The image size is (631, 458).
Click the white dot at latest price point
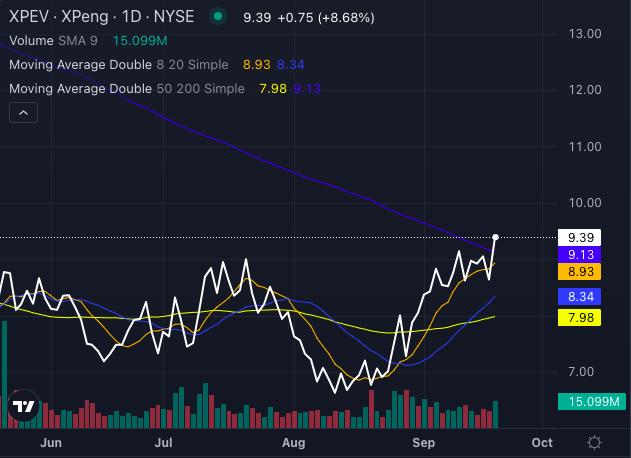(495, 237)
